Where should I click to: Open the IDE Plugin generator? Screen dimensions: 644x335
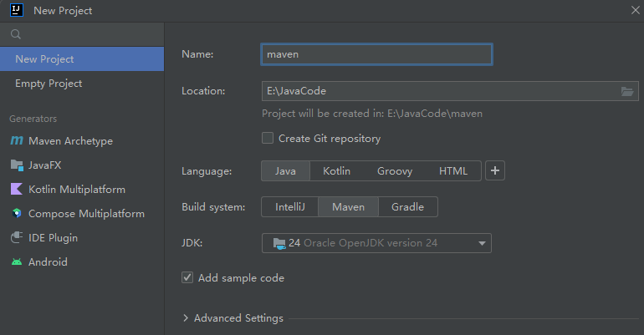pyautogui.click(x=82, y=237)
